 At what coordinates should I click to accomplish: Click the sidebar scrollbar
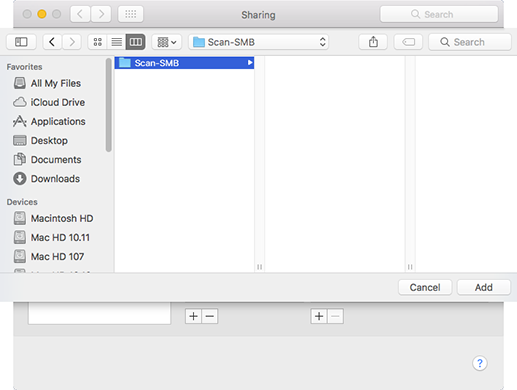(x=108, y=105)
